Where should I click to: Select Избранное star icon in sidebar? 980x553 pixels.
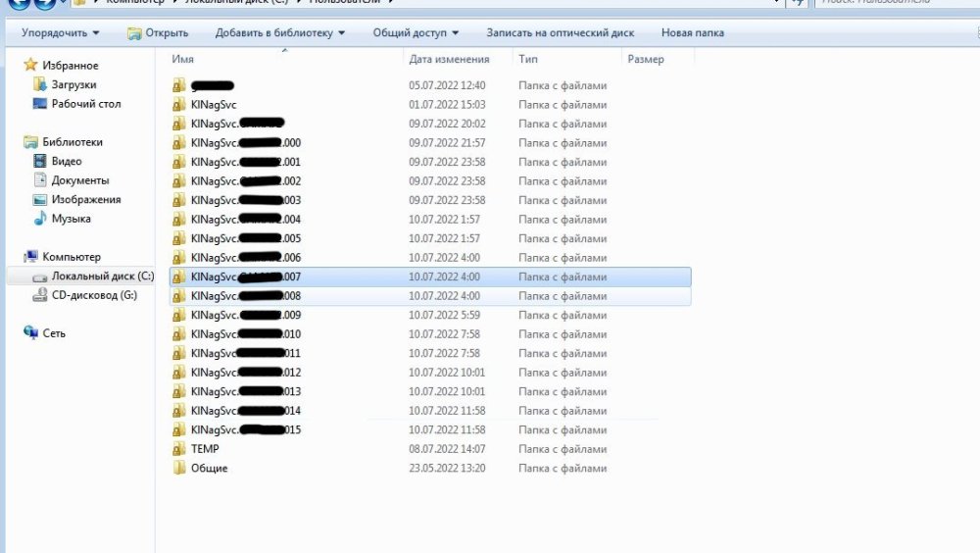[30, 65]
